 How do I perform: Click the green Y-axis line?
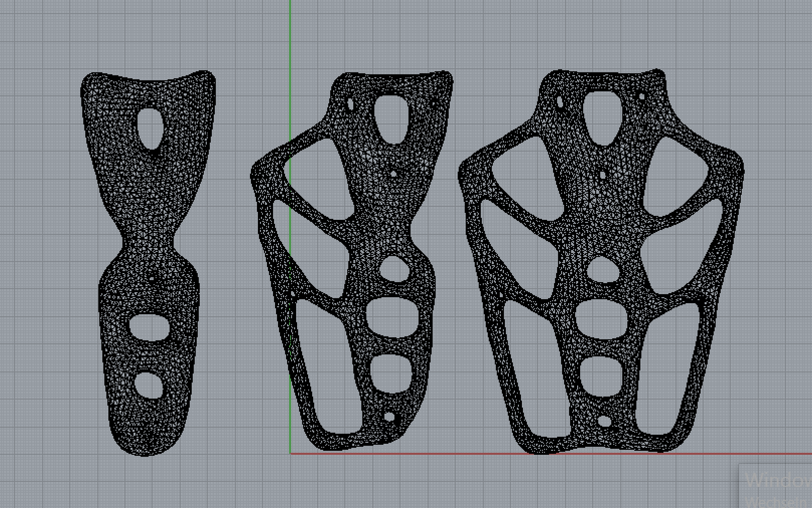(x=290, y=50)
